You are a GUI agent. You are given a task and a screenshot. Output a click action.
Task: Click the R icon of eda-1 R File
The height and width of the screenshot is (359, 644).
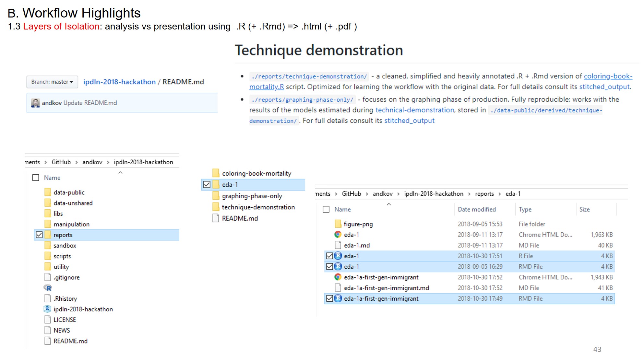pyautogui.click(x=338, y=256)
